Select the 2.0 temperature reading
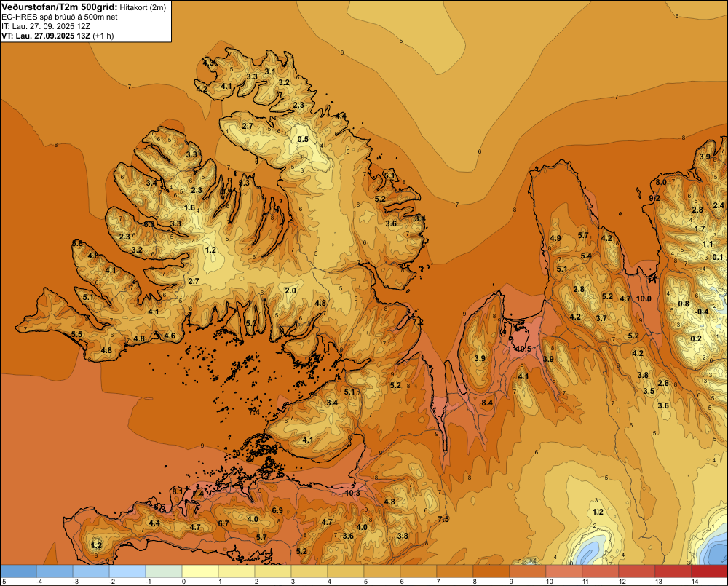The width and height of the screenshot is (728, 586). (290, 290)
